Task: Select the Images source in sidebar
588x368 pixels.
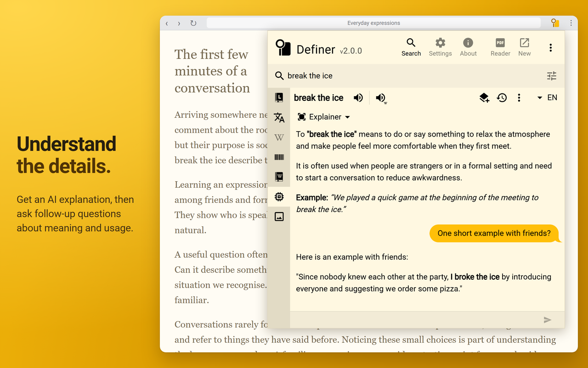Action: [279, 217]
